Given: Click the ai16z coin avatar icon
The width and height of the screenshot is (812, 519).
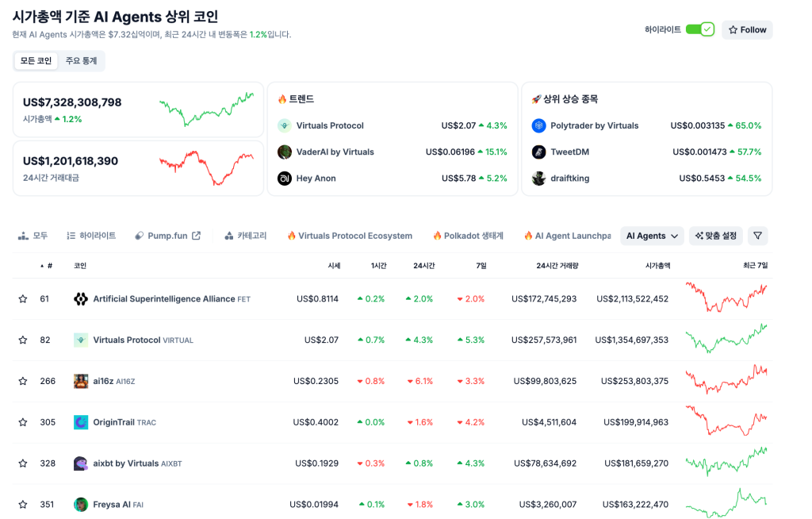Looking at the screenshot, I should pyautogui.click(x=81, y=381).
